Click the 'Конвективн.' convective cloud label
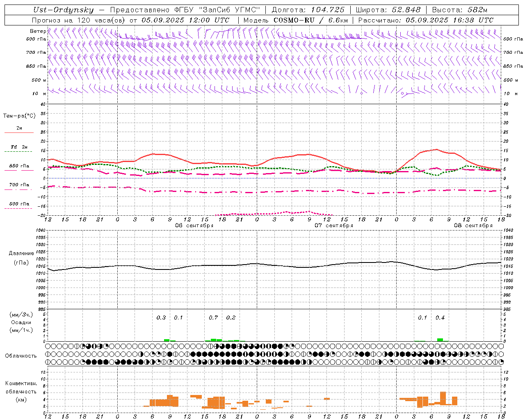The height and width of the screenshot is (420, 525). pyautogui.click(x=21, y=383)
